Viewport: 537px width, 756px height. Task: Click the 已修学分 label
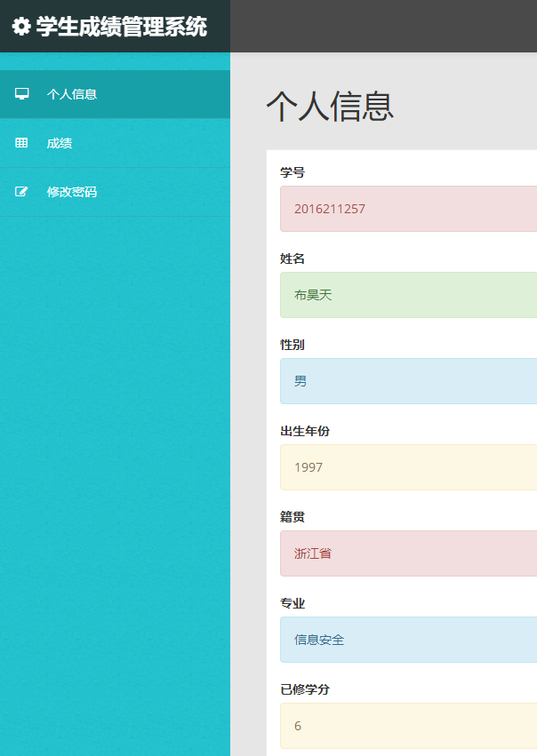(x=305, y=689)
